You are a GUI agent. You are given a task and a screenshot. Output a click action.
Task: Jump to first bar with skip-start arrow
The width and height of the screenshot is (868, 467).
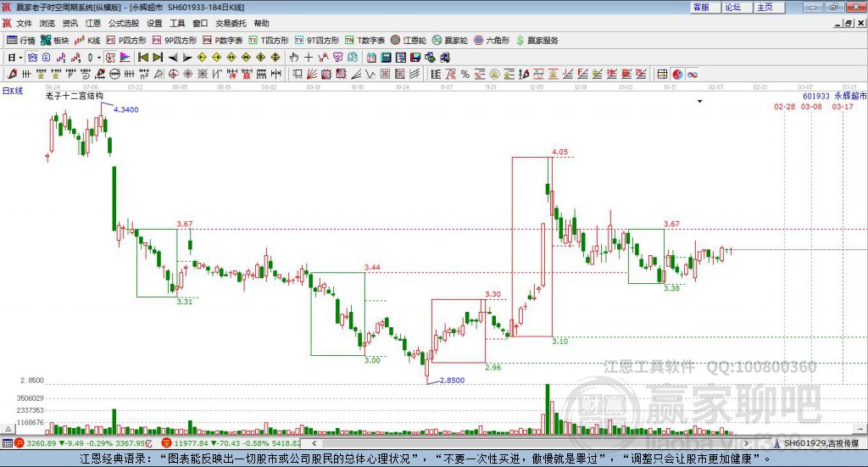point(142,58)
